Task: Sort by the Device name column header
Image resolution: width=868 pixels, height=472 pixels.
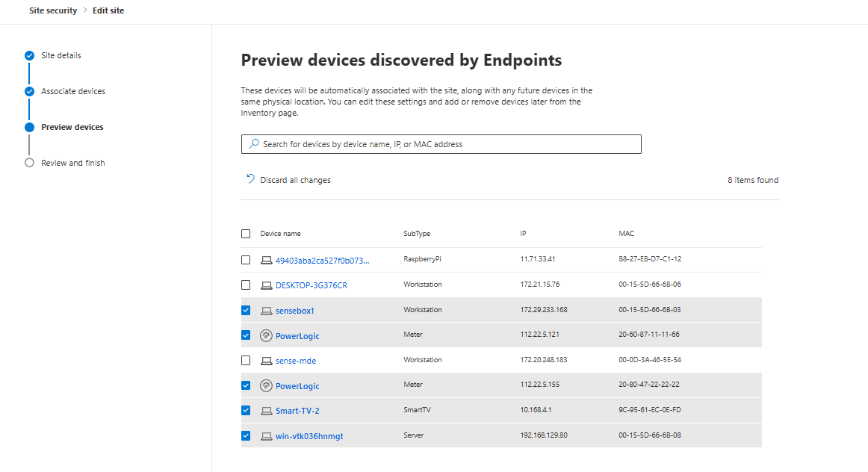Action: coord(280,234)
